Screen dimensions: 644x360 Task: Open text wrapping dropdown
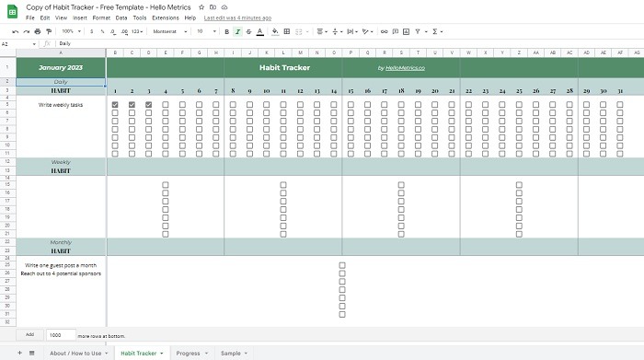point(352,31)
